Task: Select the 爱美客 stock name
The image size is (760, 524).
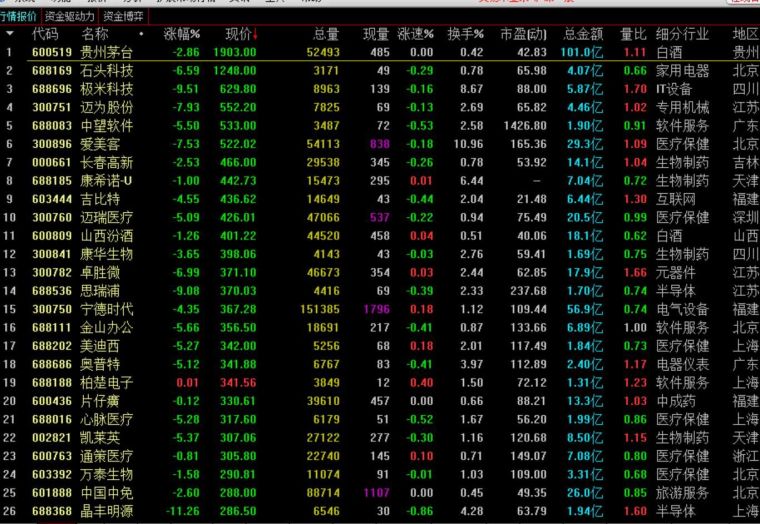Action: [100, 144]
